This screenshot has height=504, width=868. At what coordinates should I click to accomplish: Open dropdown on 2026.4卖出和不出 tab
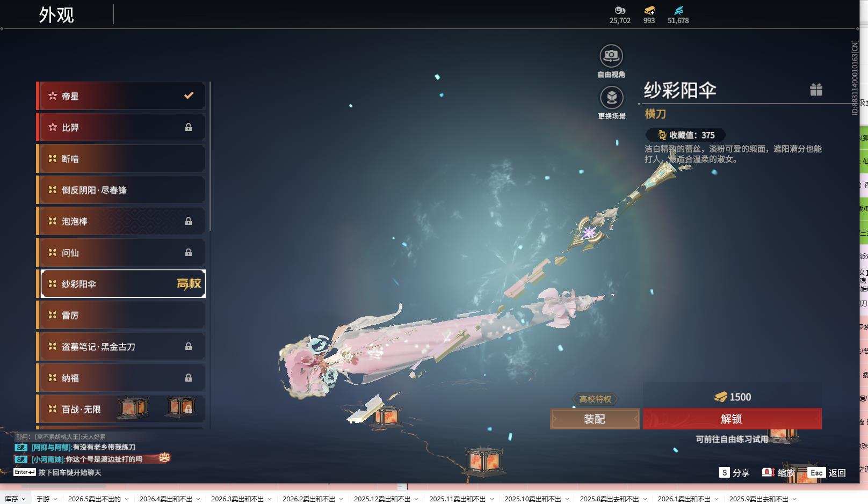click(198, 499)
